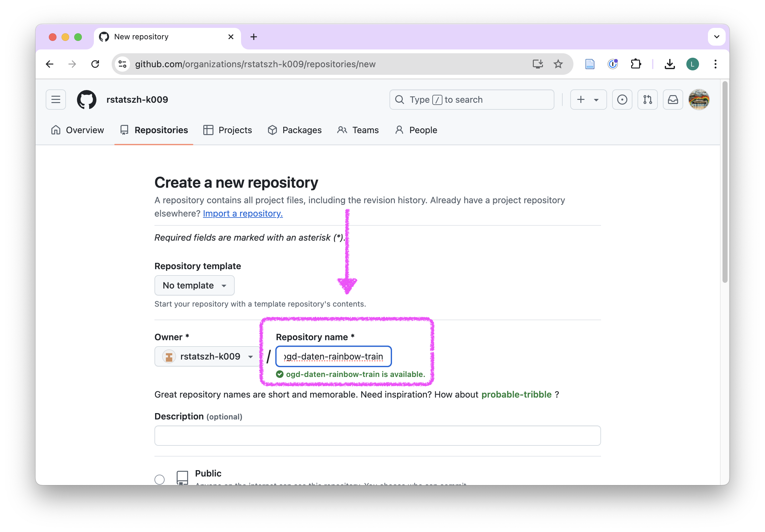Use the probable-tribble name suggestion
This screenshot has width=765, height=532.
click(516, 394)
